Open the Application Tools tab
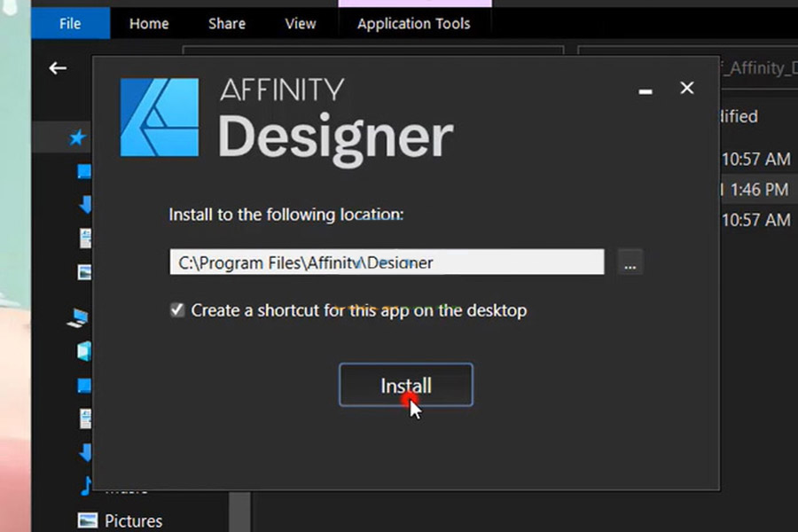This screenshot has width=798, height=532. pyautogui.click(x=414, y=23)
